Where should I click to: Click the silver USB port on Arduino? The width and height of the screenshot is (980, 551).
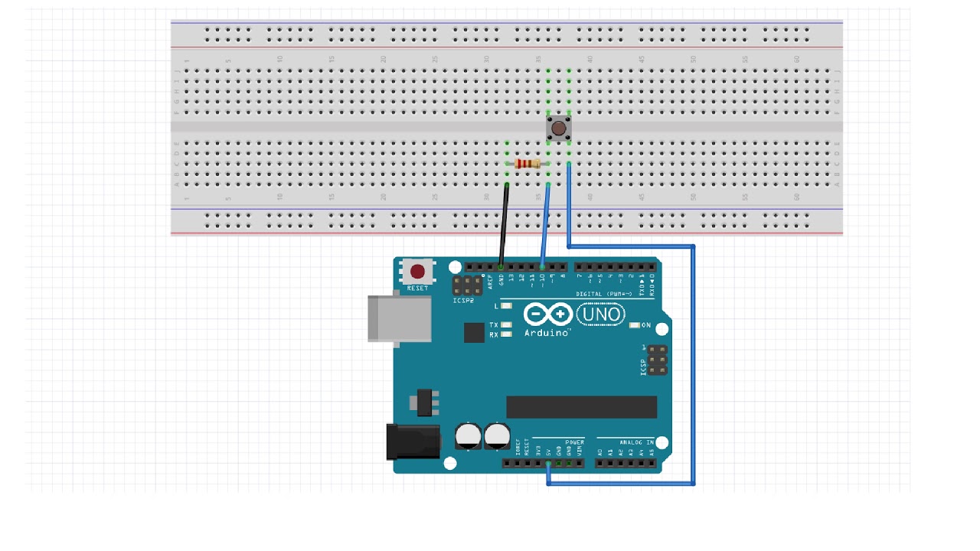(x=399, y=318)
